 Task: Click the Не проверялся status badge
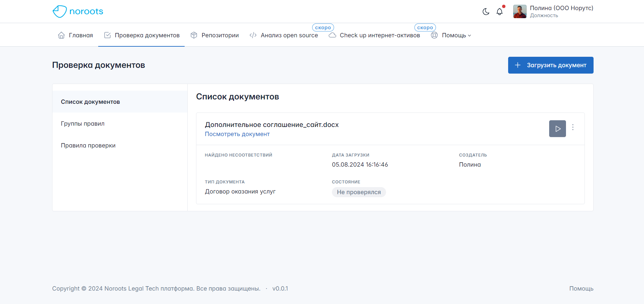coord(358,192)
